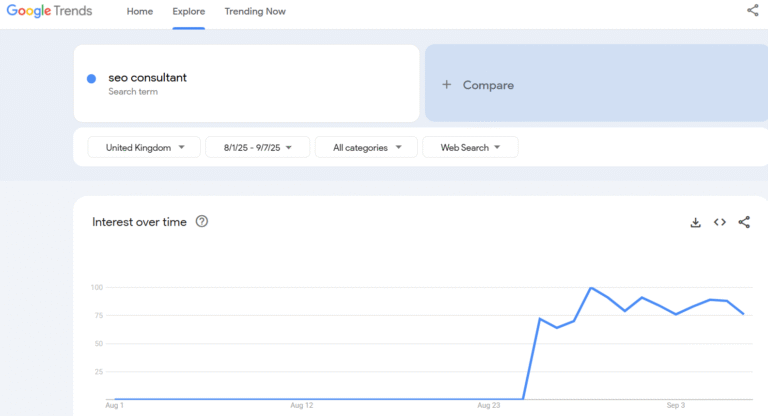Click the page share icon in header
The height and width of the screenshot is (416, 768).
(x=752, y=10)
